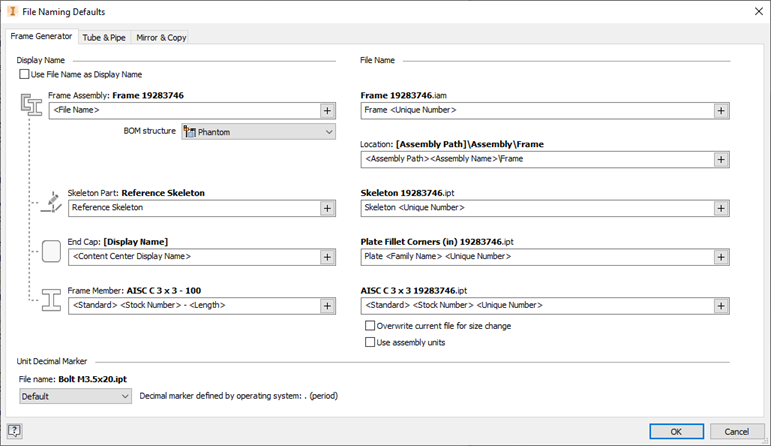Click the Frame Member file name field
The height and width of the screenshot is (446, 771).
point(536,305)
